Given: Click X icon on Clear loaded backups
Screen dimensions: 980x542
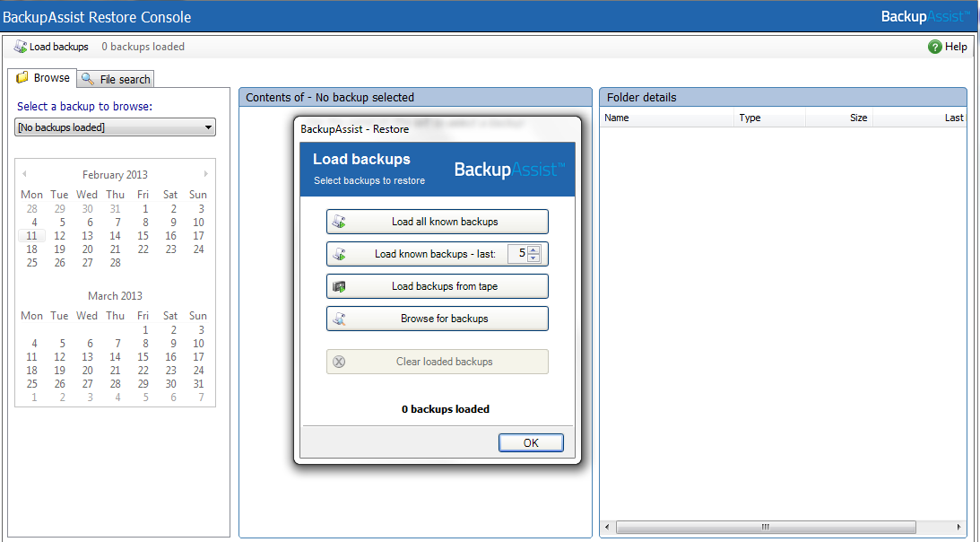Looking at the screenshot, I should [340, 362].
